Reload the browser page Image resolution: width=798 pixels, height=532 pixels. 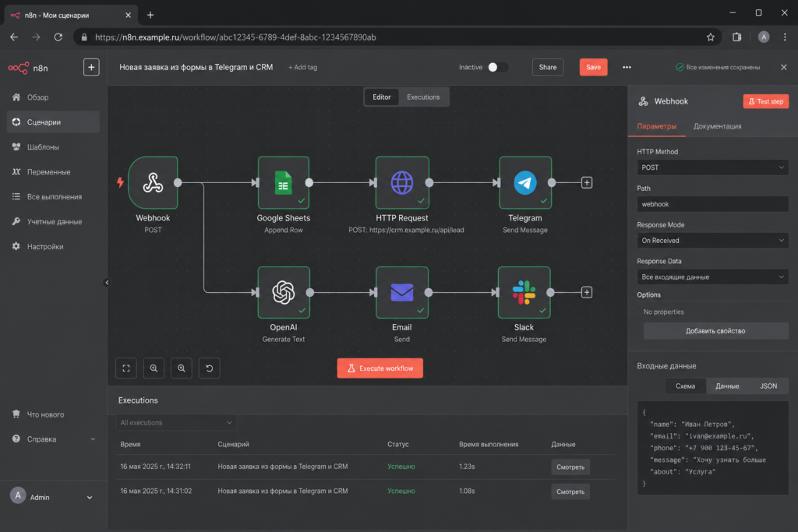pos(58,37)
